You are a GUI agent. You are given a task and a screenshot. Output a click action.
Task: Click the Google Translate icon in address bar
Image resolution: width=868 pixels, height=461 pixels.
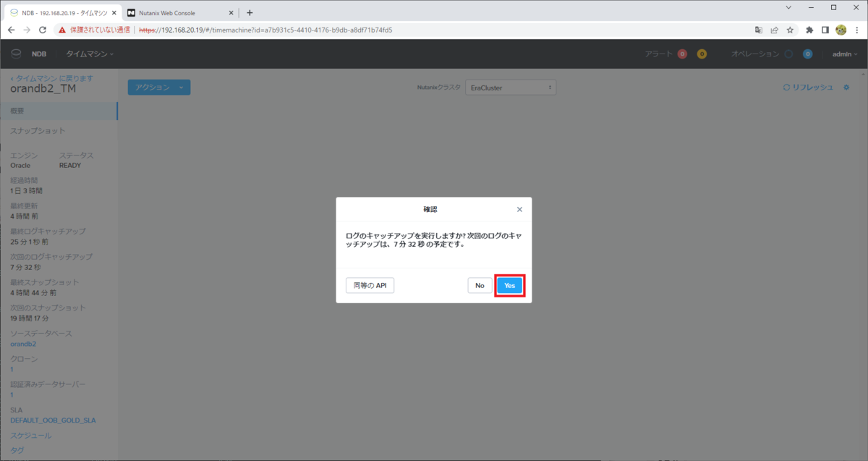(x=759, y=30)
